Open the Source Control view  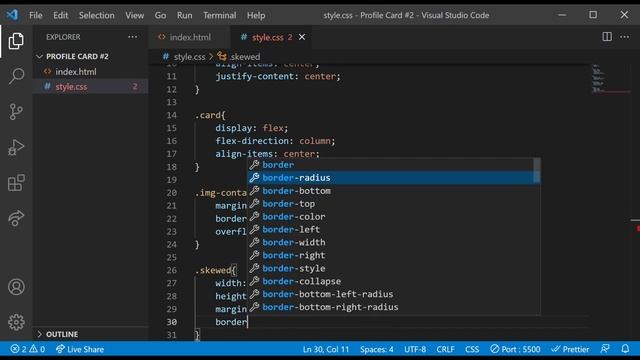(x=16, y=111)
